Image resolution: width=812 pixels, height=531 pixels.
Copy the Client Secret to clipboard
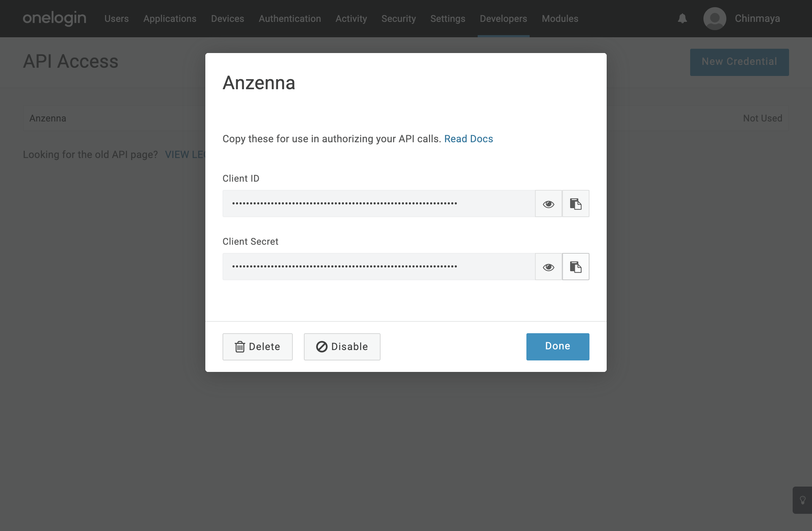click(x=575, y=267)
